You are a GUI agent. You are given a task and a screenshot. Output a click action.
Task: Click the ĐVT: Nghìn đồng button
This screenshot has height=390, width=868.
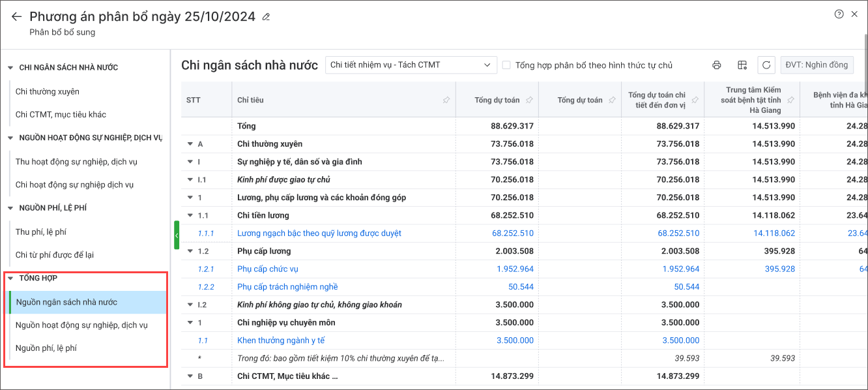click(x=817, y=65)
